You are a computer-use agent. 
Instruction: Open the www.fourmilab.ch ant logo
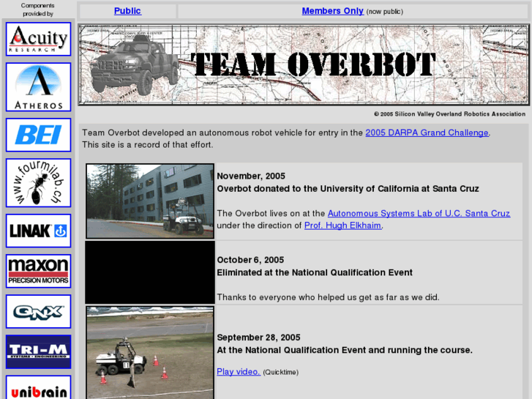[x=38, y=183]
